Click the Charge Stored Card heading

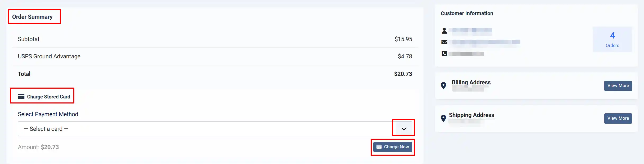coord(49,97)
